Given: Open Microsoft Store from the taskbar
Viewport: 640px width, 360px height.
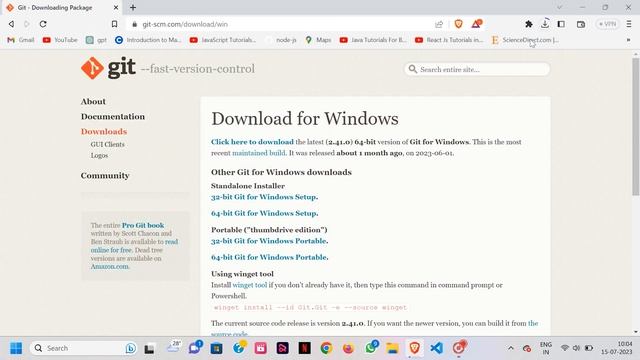Looking at the screenshot, I should (216, 349).
